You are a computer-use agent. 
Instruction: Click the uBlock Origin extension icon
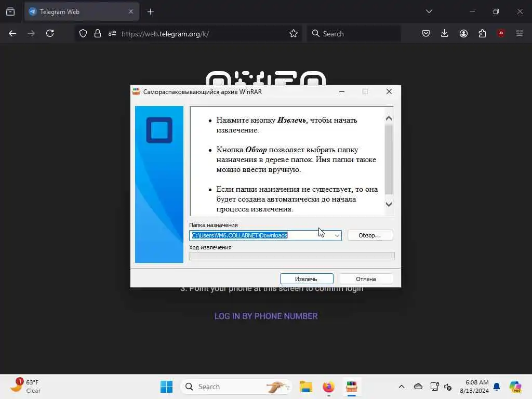(x=501, y=33)
